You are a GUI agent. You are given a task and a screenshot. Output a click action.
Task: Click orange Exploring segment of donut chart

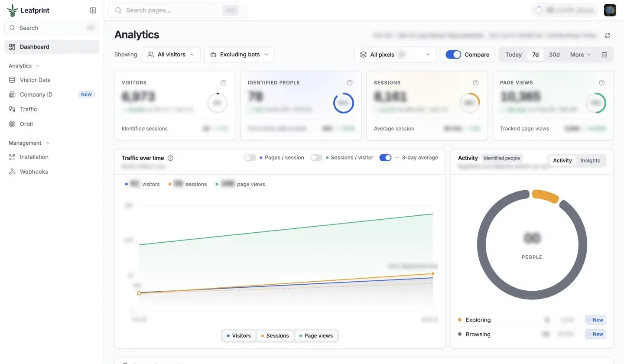(545, 196)
